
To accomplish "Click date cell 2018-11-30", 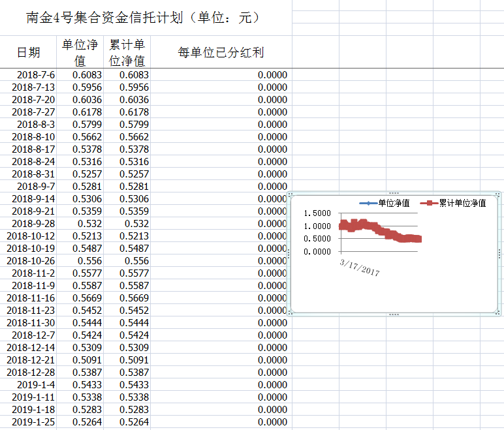I will point(28,322).
